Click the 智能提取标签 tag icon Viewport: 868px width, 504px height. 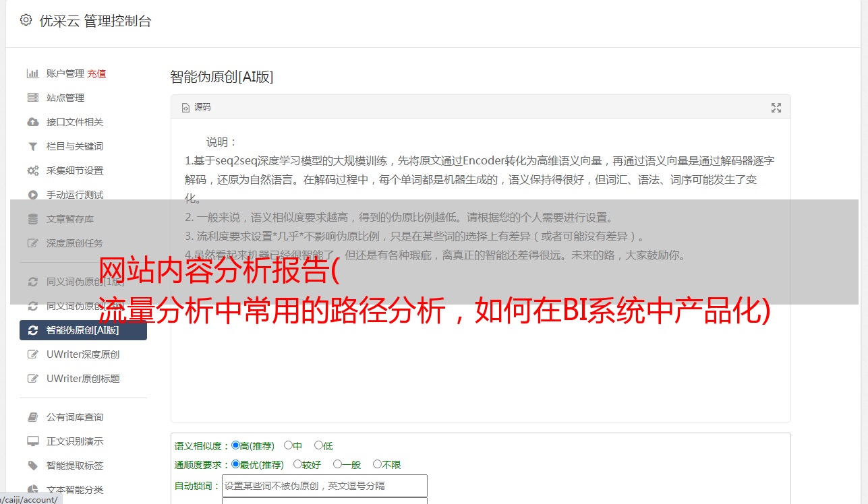(32, 466)
